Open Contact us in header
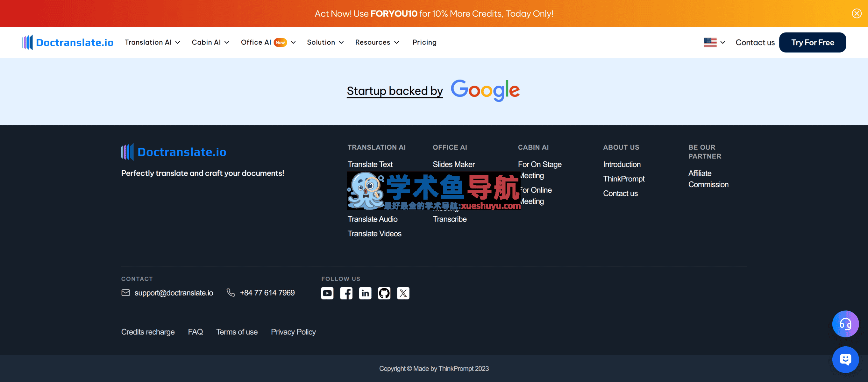The width and height of the screenshot is (868, 382). click(755, 42)
